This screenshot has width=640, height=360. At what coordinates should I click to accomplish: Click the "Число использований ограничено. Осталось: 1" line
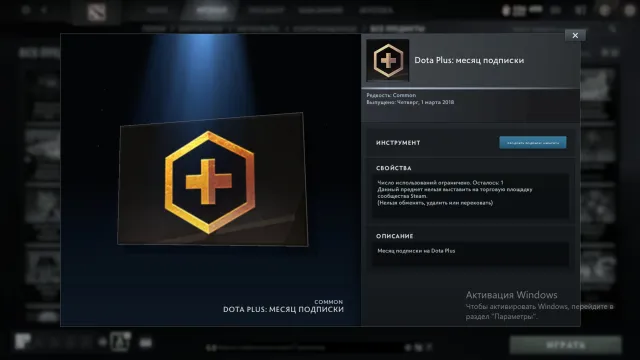[x=440, y=183]
